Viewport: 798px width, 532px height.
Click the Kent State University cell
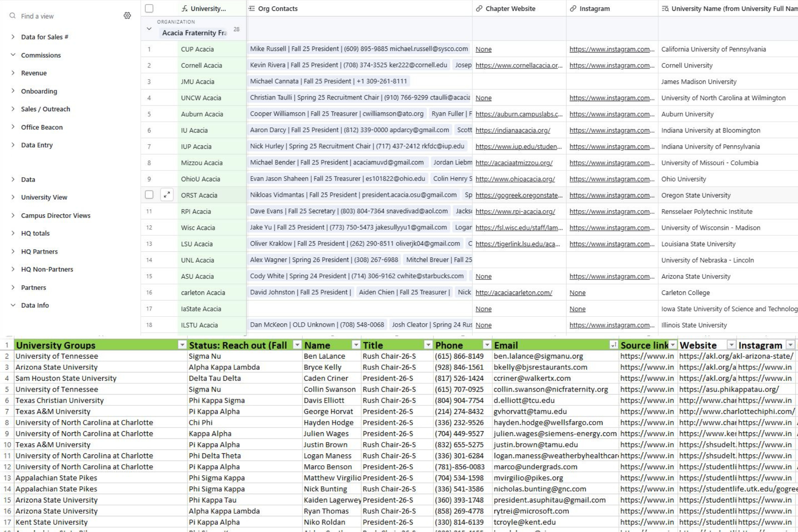tap(100, 522)
